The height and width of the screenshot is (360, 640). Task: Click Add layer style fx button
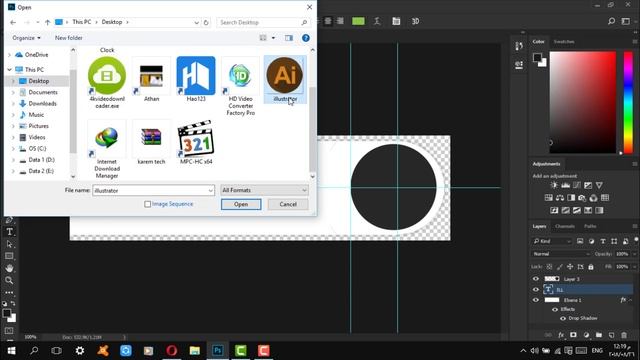coord(561,335)
